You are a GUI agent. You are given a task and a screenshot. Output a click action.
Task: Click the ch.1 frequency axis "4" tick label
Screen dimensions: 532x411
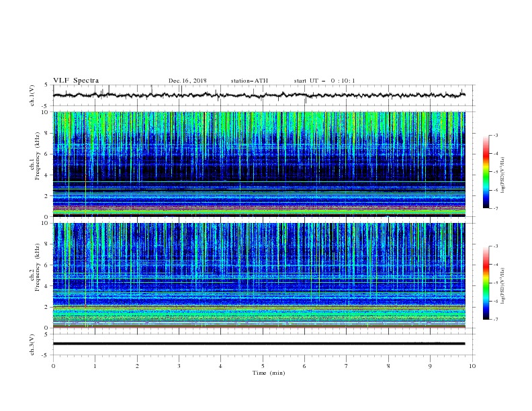(46, 175)
